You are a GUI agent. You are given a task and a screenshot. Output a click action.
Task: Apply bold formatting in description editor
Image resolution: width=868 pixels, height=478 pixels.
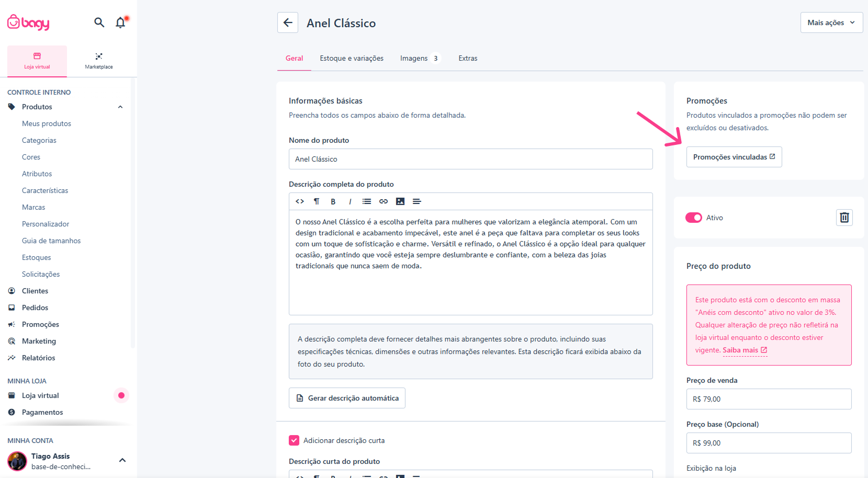(333, 201)
